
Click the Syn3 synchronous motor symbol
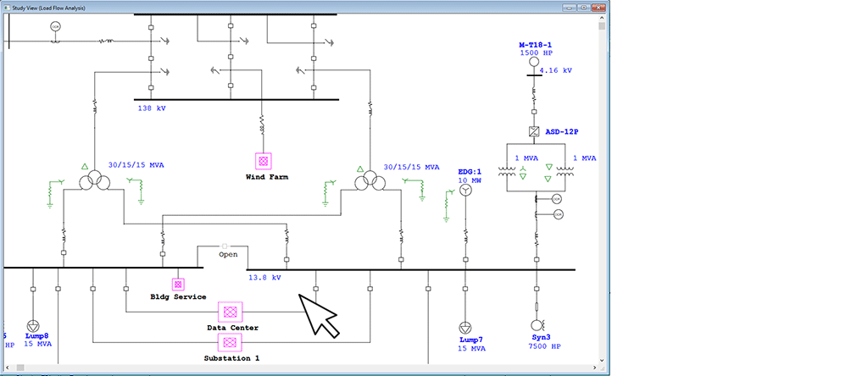536,325
